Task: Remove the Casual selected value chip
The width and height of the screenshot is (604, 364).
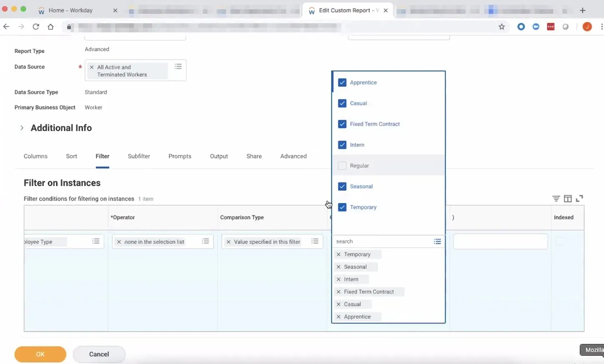Action: [338, 304]
